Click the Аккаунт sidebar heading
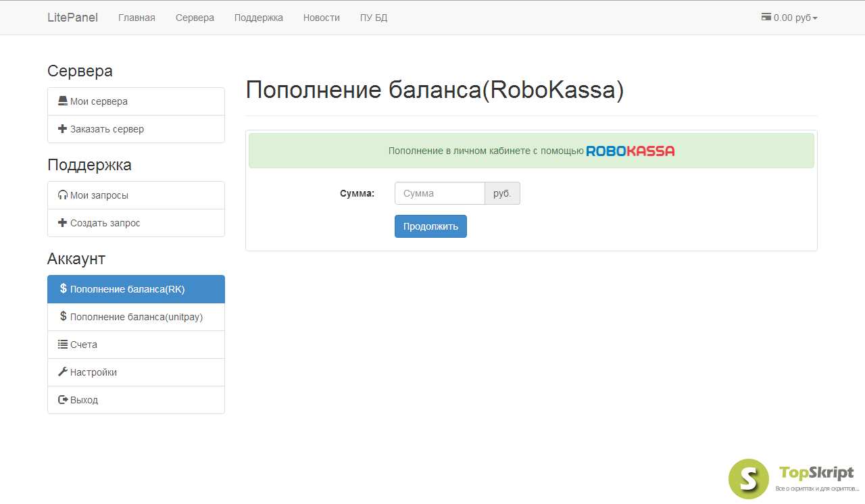 coord(76,259)
